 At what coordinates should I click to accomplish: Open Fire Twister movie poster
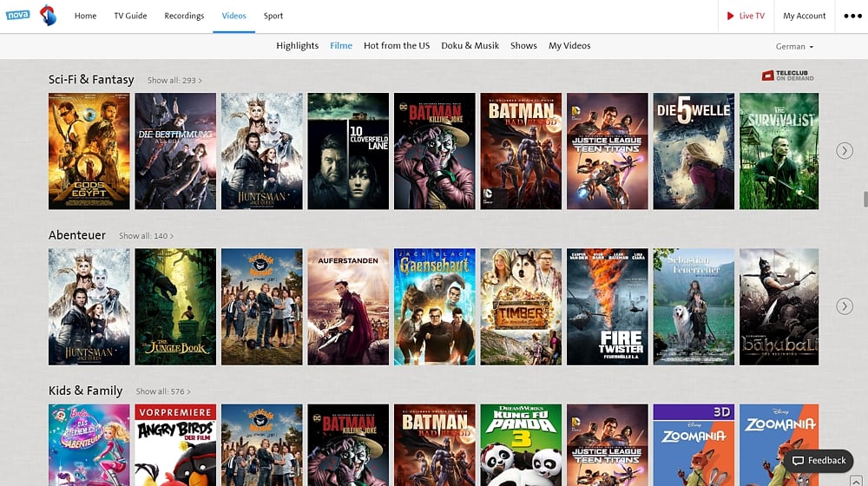pyautogui.click(x=608, y=306)
